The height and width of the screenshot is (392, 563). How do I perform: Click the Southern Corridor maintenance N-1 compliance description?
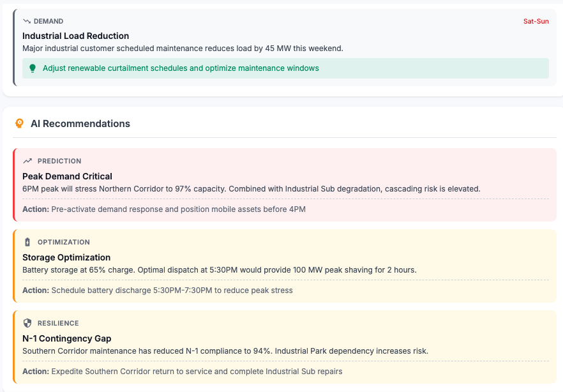click(225, 351)
